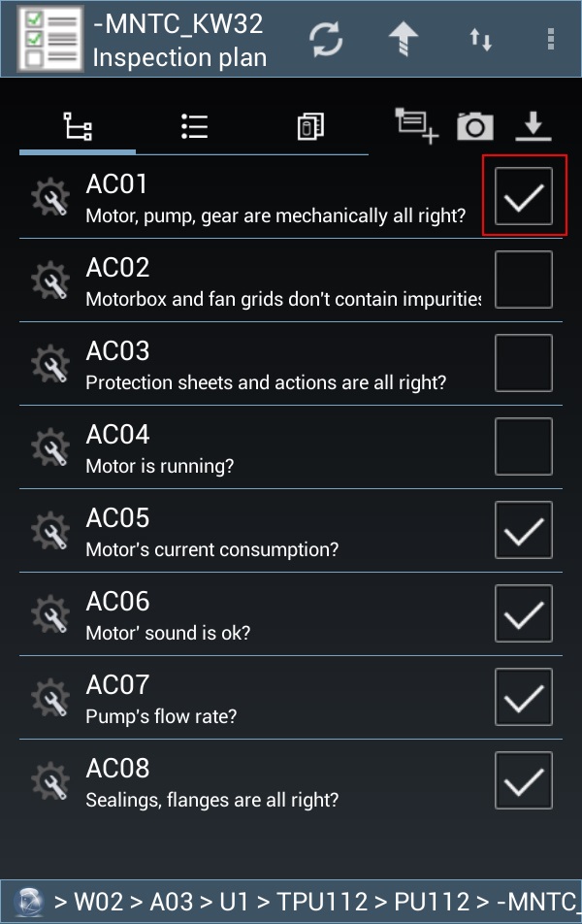Switch to the bulleted list view tab

click(194, 126)
